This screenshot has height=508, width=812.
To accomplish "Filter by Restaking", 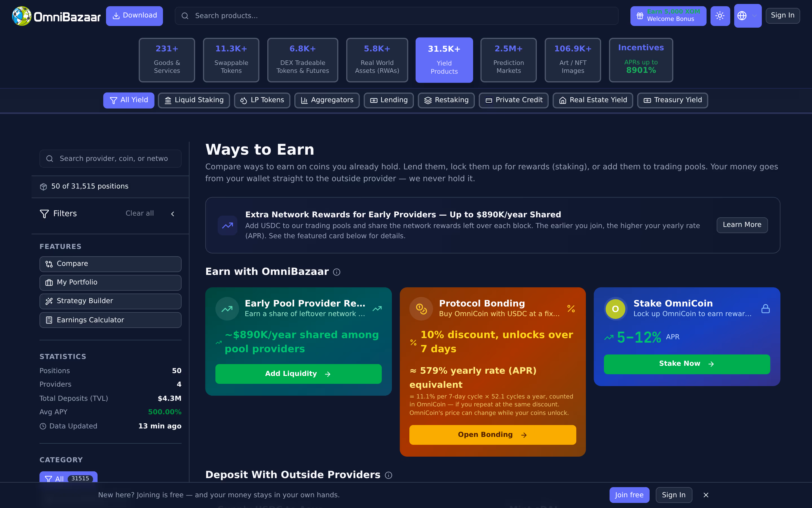I will 446,100.
